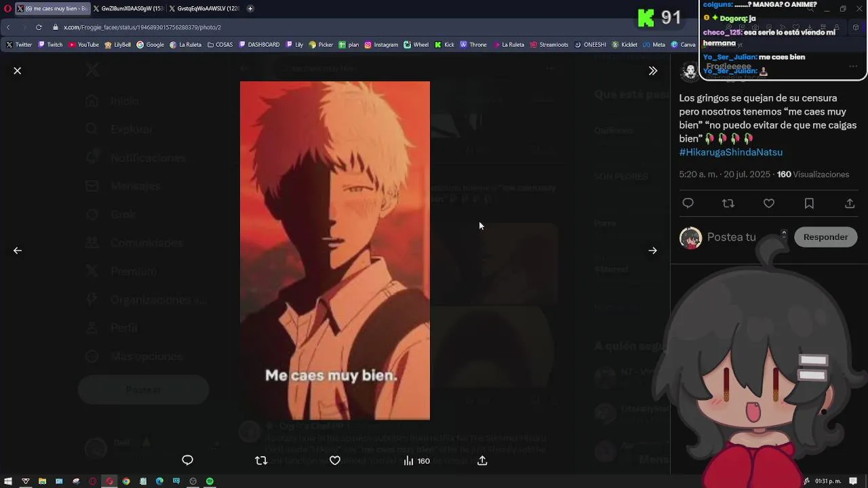Screen dimensions: 868x488
Task: Open the plan bookmark
Action: (x=349, y=45)
